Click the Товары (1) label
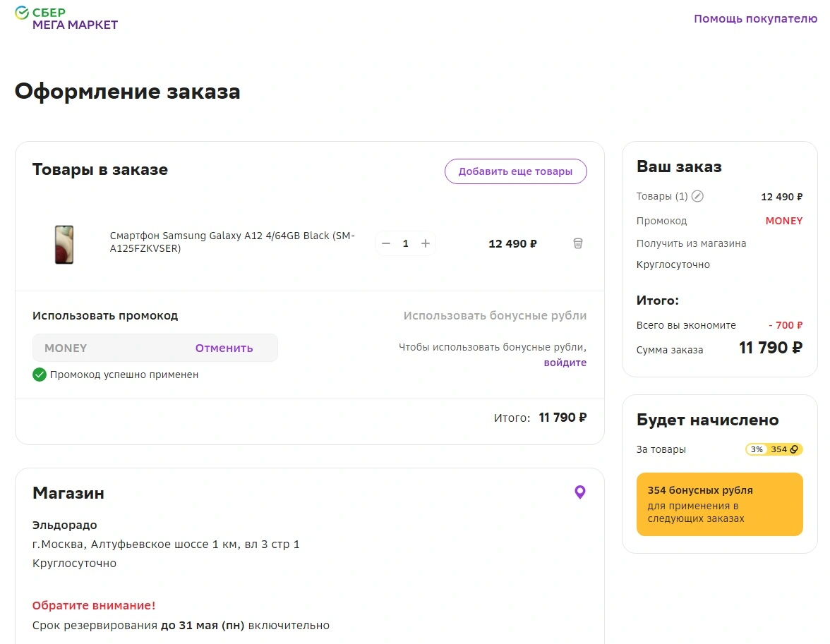The image size is (830, 644). tap(662, 196)
